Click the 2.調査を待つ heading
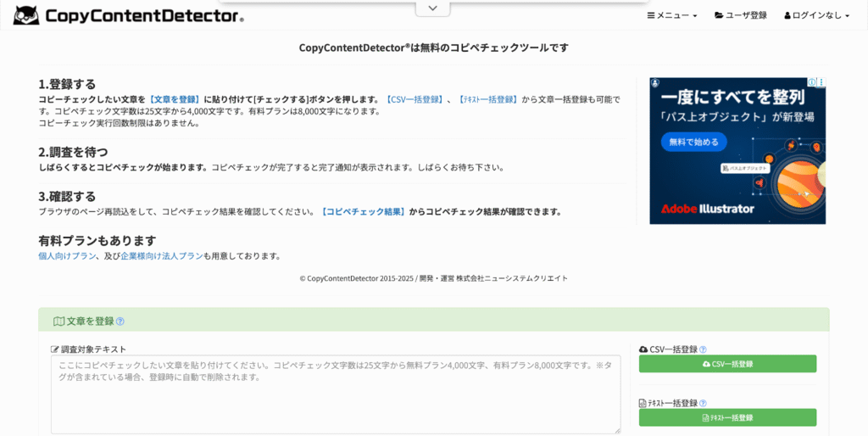Screen dimensions: 868x436 pos(73,152)
